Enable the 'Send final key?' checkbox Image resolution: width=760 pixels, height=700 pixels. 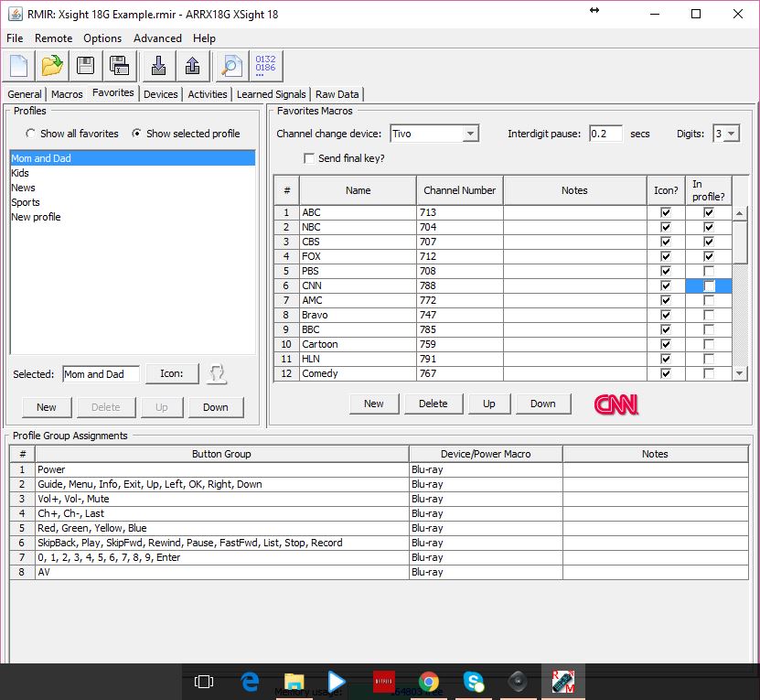point(309,158)
